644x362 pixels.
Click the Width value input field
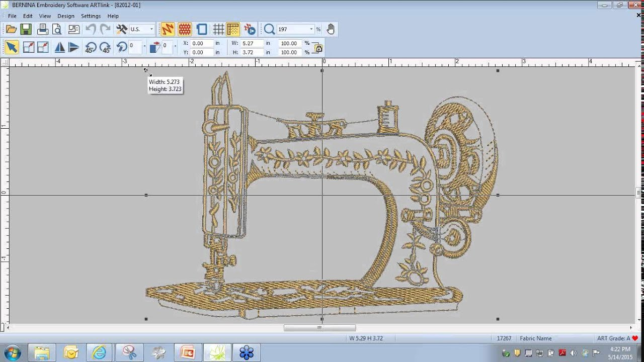pos(252,43)
